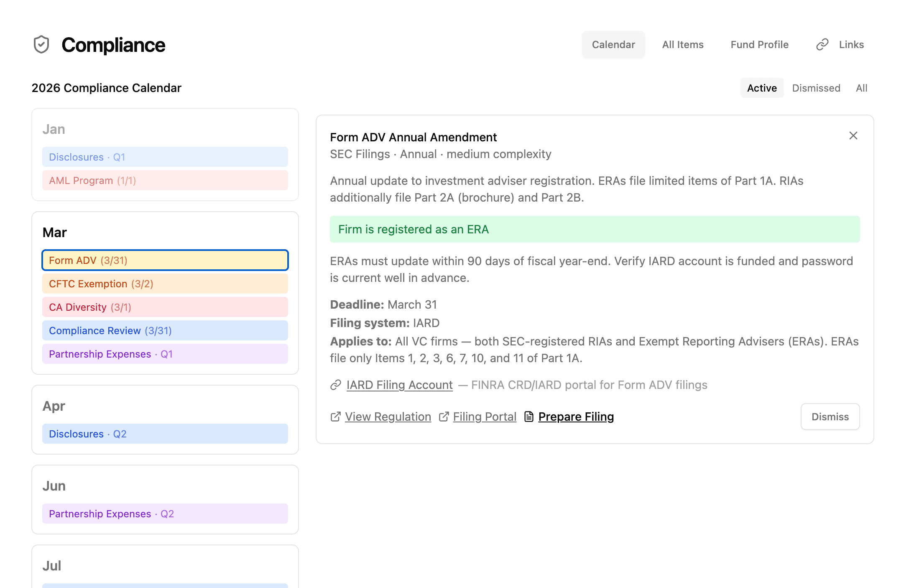This screenshot has width=909, height=588.
Task: Click the 'Apr' month heading
Action: tap(54, 406)
